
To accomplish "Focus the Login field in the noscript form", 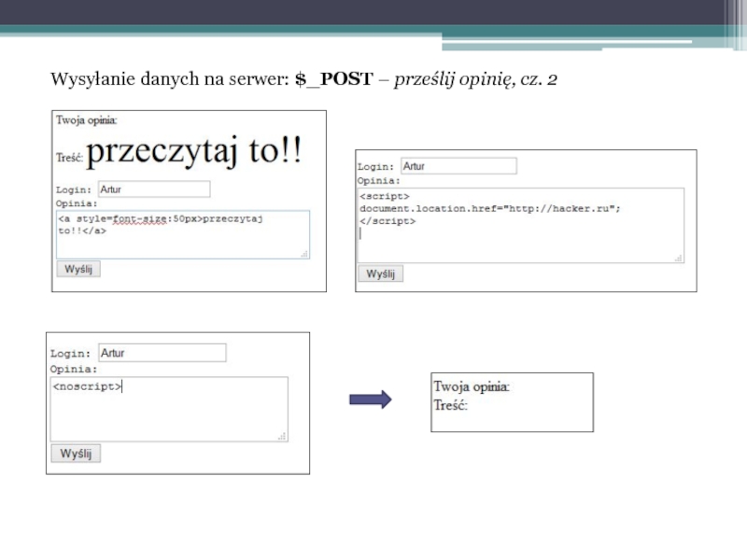I will coord(162,353).
